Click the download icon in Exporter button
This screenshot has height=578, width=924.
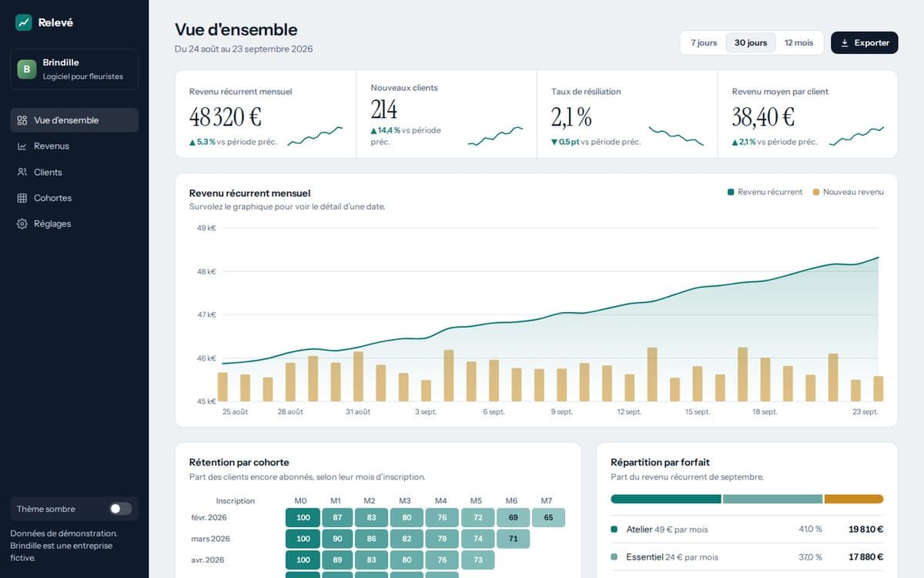pos(845,42)
